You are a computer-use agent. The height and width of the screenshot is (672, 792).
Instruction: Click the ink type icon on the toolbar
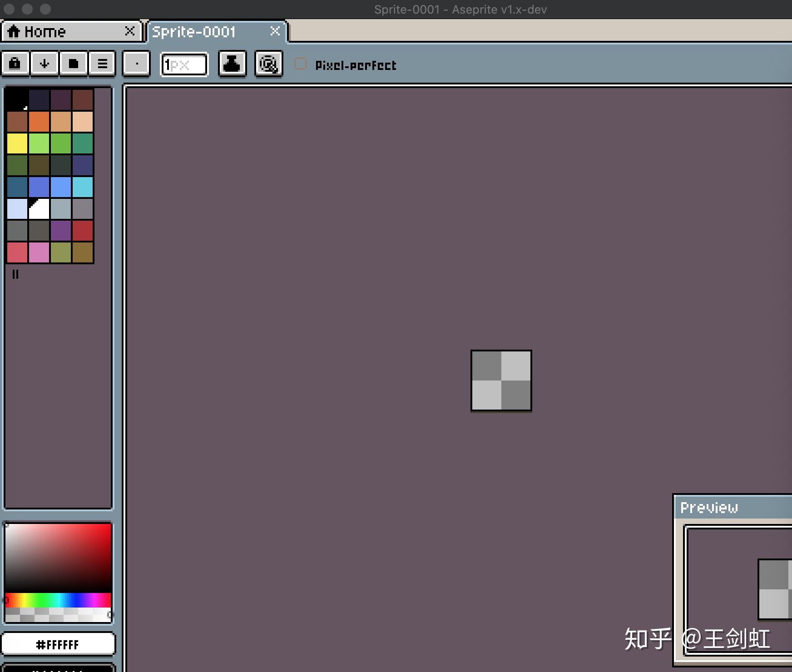(x=233, y=64)
